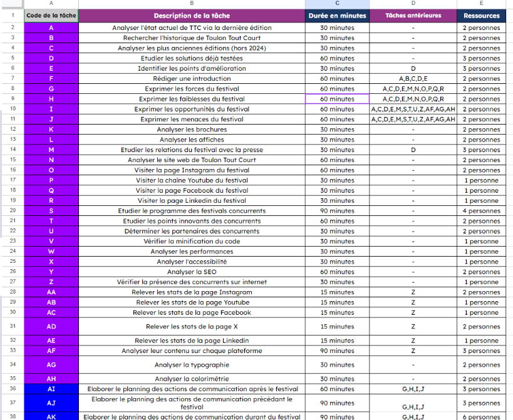Click '4 personnes' resources cell in row S

tap(481, 210)
